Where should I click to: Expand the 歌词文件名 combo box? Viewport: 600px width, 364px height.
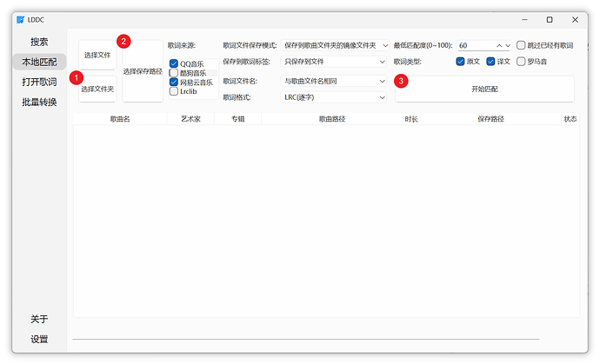(x=333, y=81)
